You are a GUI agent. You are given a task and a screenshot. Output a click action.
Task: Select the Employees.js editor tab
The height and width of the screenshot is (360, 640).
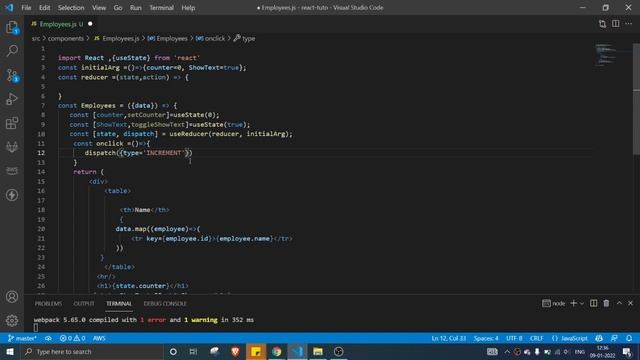click(61, 24)
